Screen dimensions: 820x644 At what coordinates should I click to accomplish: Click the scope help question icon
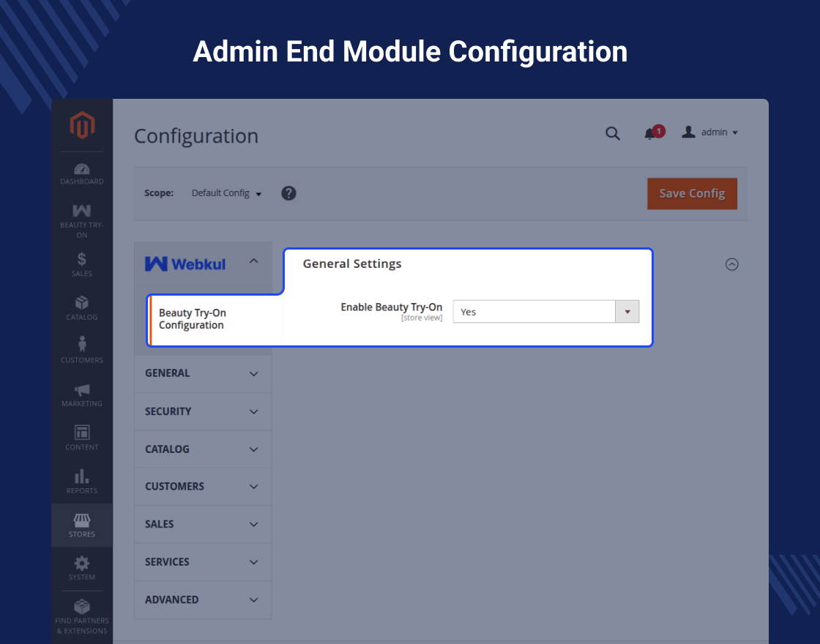coord(288,193)
